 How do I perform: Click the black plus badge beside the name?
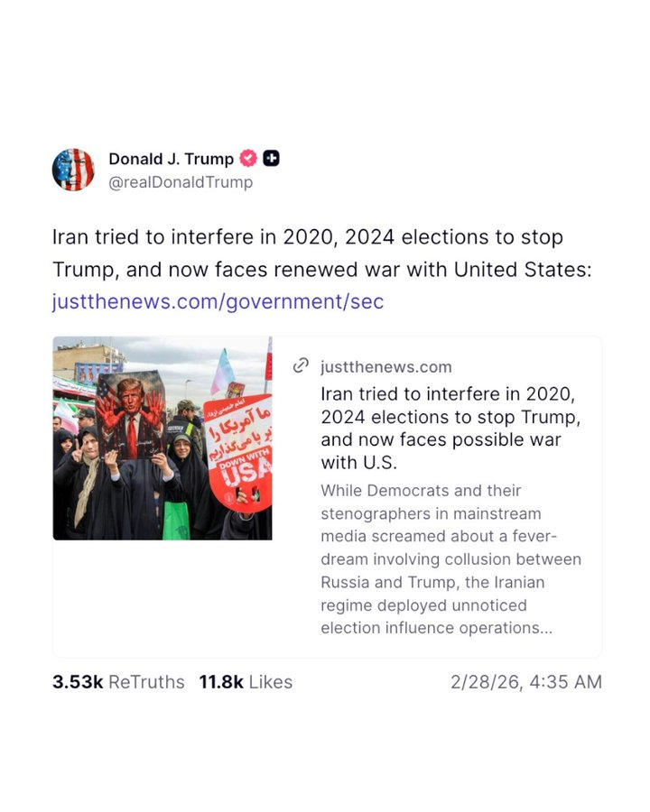click(x=271, y=159)
